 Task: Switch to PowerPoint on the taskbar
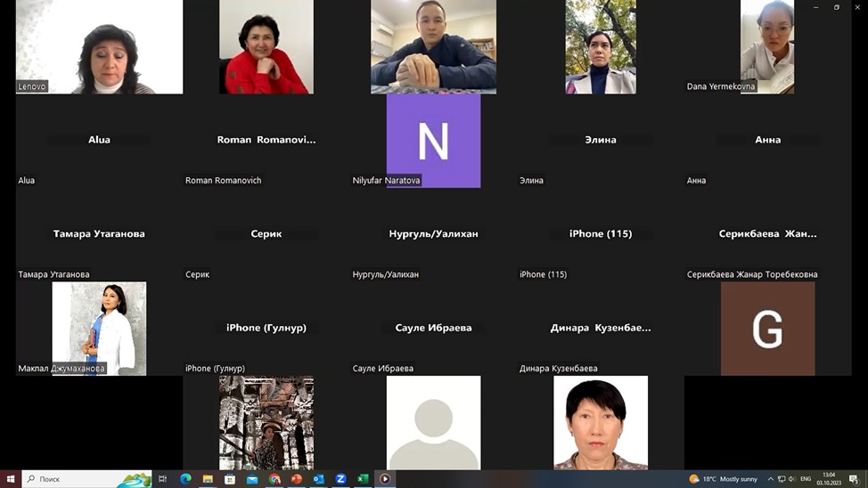(297, 479)
